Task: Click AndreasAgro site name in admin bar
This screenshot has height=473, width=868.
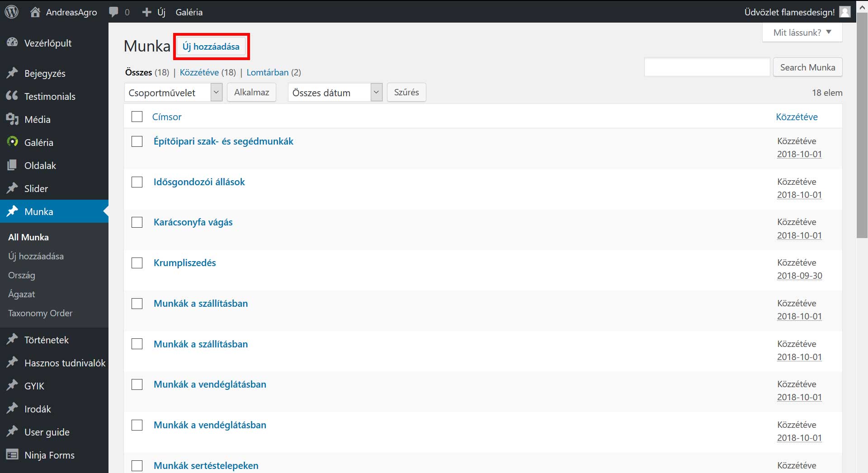Action: (71, 12)
